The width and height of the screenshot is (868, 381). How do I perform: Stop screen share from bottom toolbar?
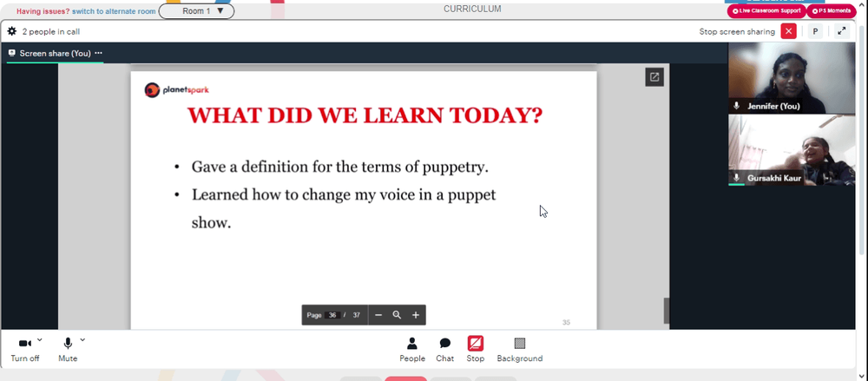point(475,350)
